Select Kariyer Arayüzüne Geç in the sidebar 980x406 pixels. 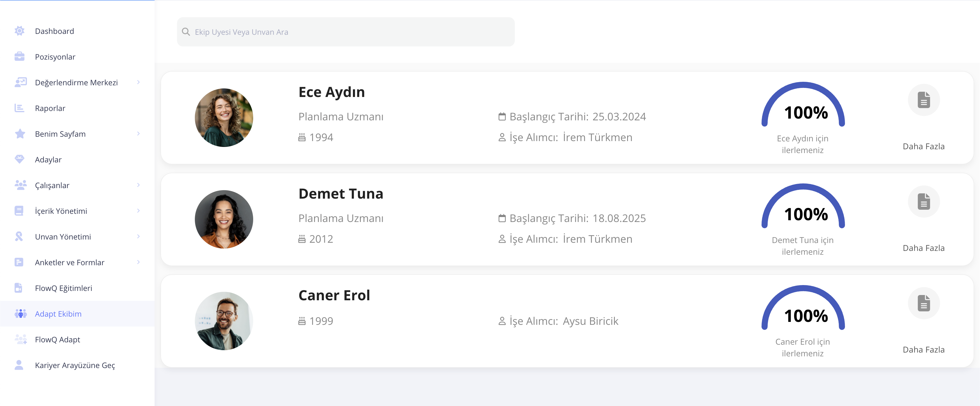[x=75, y=365]
